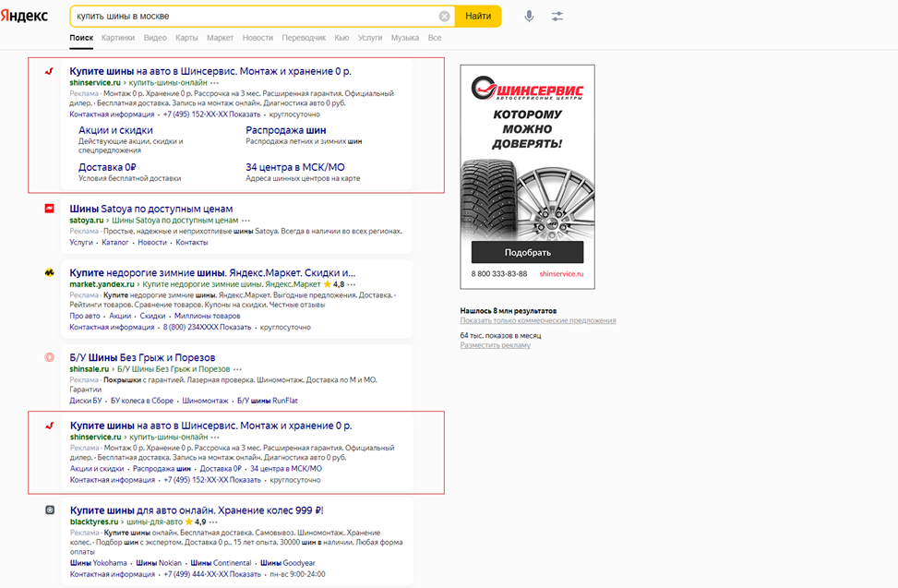This screenshot has height=588, width=898.
Task: Click the shinsale.ru result favicon
Action: click(50, 357)
